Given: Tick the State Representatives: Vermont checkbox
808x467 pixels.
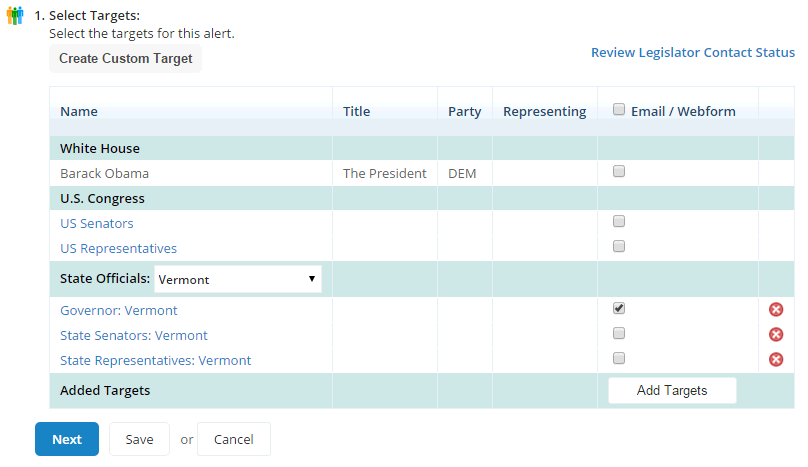Looking at the screenshot, I should point(619,358).
